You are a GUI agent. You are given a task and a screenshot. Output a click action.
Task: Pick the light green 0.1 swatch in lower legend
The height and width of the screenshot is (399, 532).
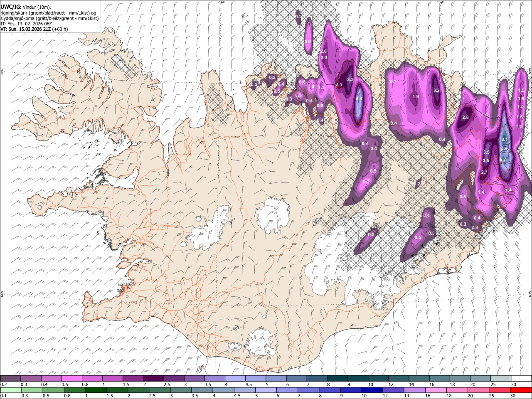(x=11, y=390)
